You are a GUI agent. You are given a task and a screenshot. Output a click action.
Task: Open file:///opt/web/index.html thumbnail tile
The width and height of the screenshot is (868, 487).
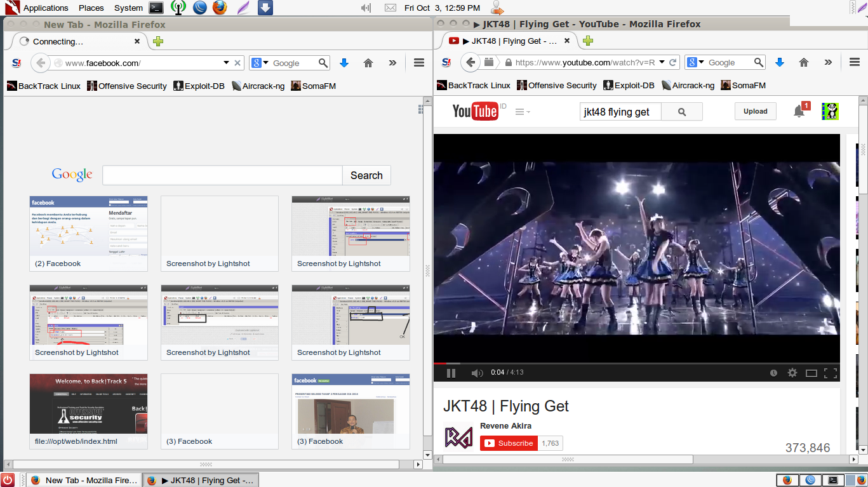tap(88, 411)
